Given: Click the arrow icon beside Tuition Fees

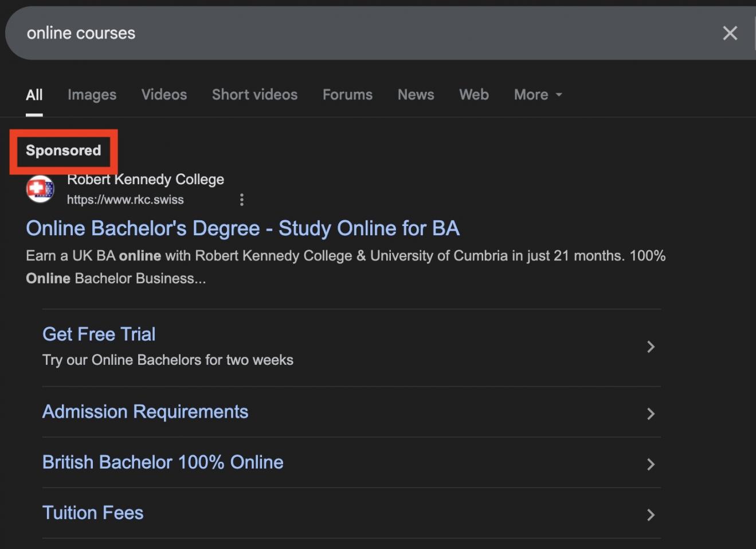Looking at the screenshot, I should pyautogui.click(x=651, y=515).
